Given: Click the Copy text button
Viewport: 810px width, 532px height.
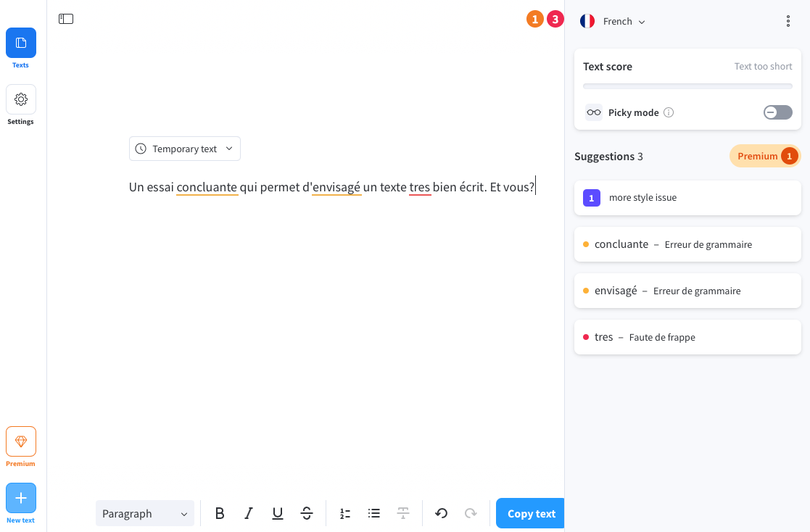Looking at the screenshot, I should 531,513.
